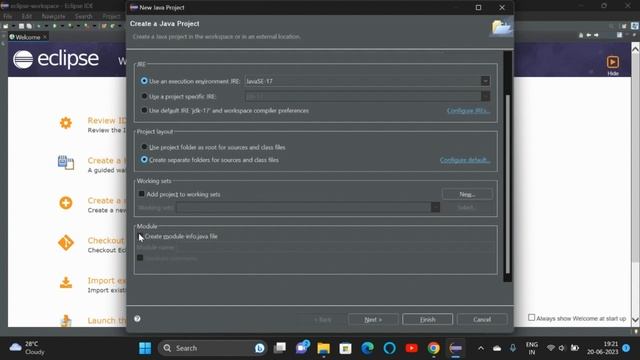Click the Checkout git diamond icon on Welcome page
640x360 pixels.
(x=66, y=243)
